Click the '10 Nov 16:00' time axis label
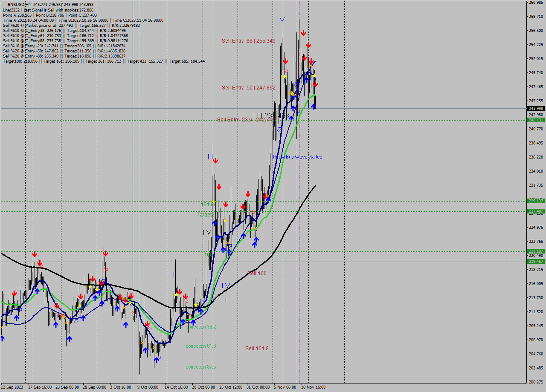The height and width of the screenshot is (392, 546). pos(313,387)
